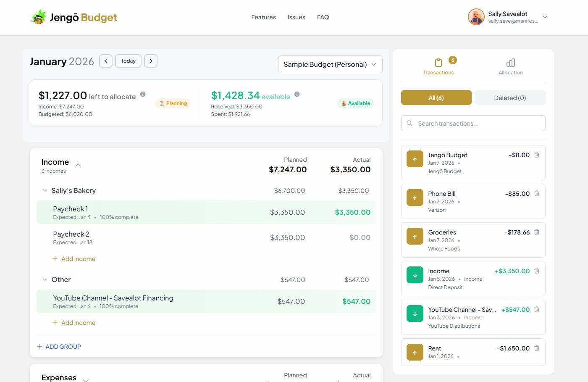Click the info icon beside available amount
588x382 pixels.
click(x=297, y=95)
